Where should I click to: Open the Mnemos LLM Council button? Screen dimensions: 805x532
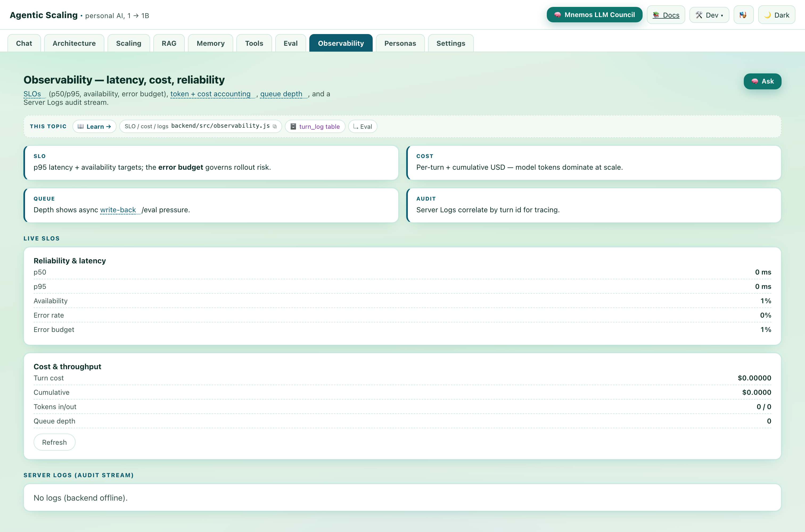tap(594, 15)
